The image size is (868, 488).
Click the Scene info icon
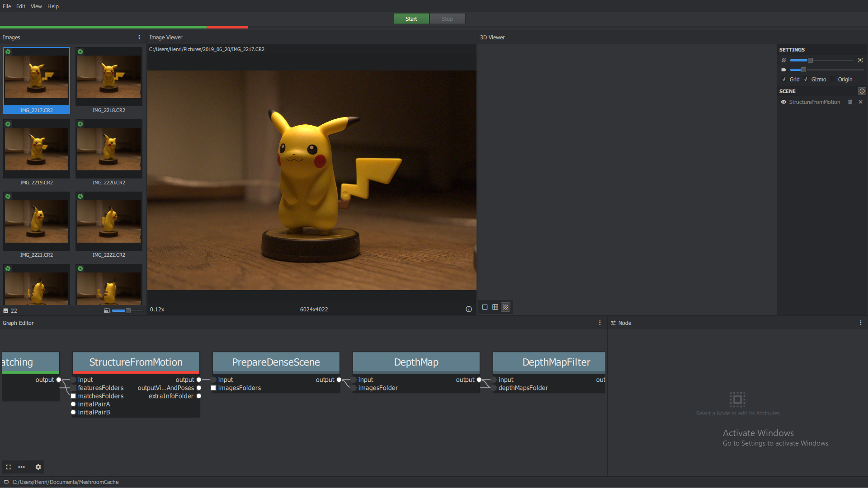click(862, 91)
